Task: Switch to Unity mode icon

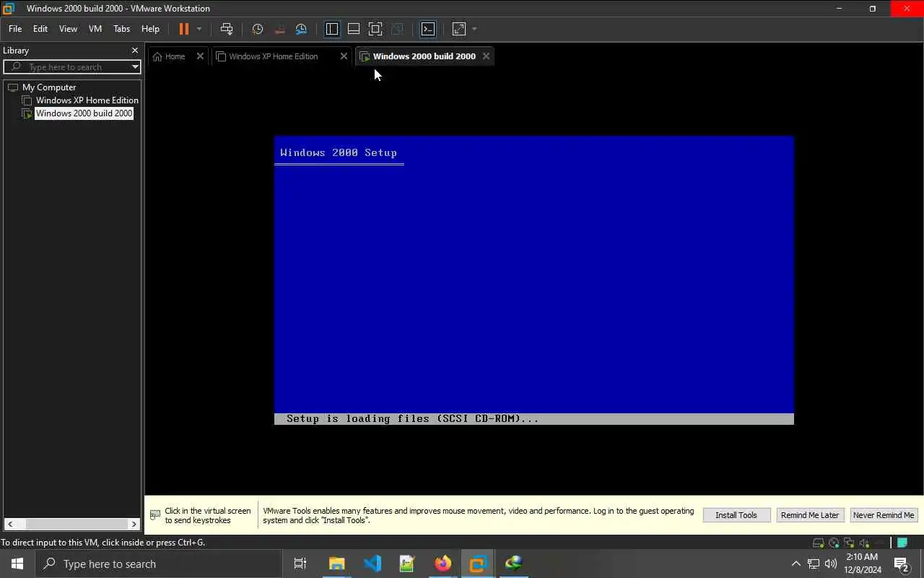Action: coord(397,29)
